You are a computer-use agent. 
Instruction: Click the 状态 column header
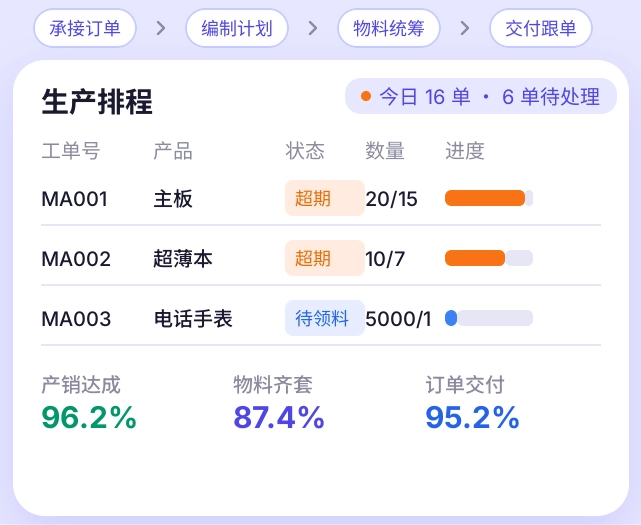305,151
